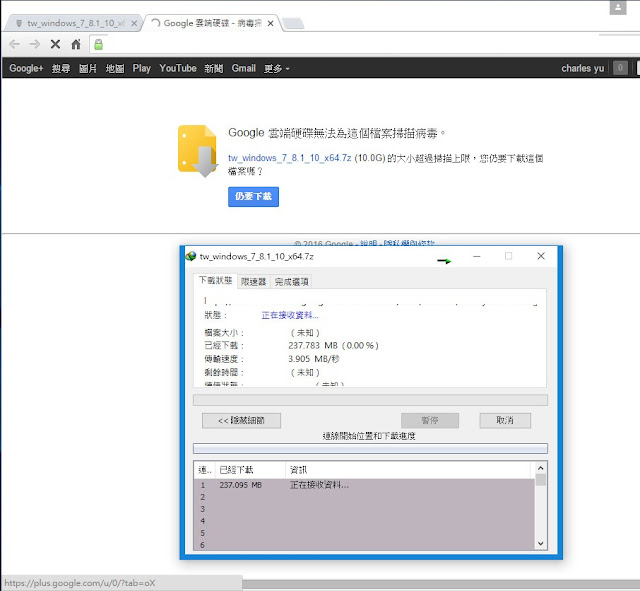Select connection row 6
This screenshot has height=591, width=640.
tap(364, 545)
